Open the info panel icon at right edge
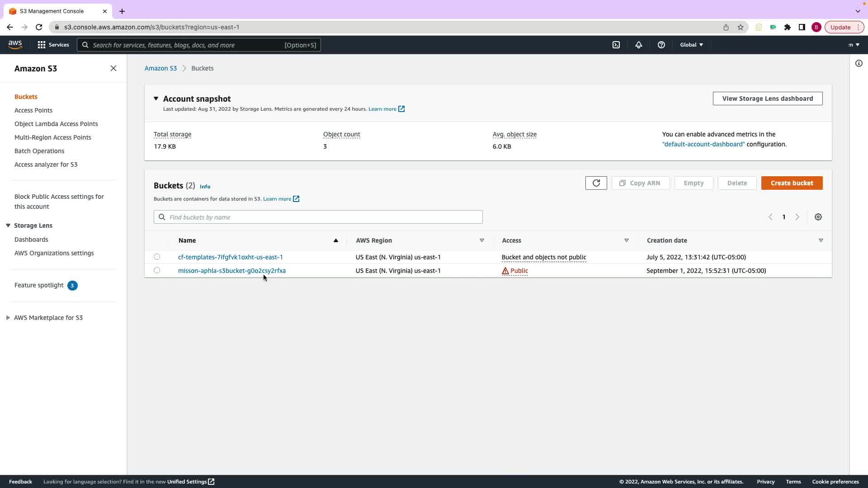The width and height of the screenshot is (868, 488). coord(859,63)
